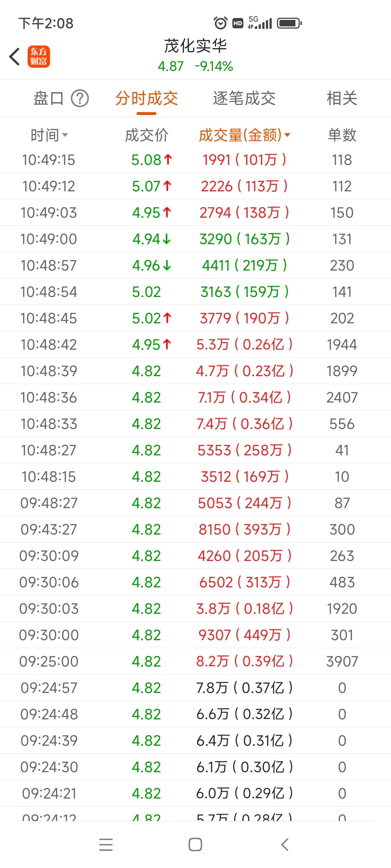Select the 09:25:00 trade row
391x868 pixels.
click(195, 661)
